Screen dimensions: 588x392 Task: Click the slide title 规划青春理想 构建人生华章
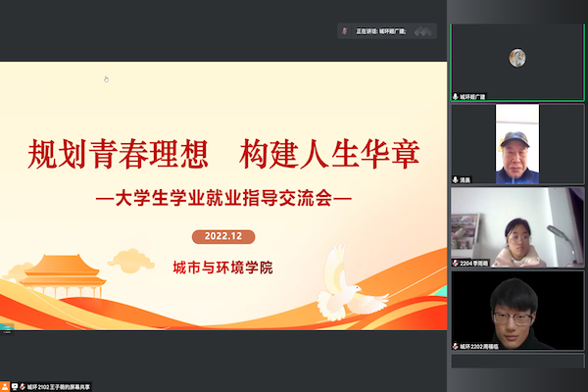pyautogui.click(x=223, y=155)
